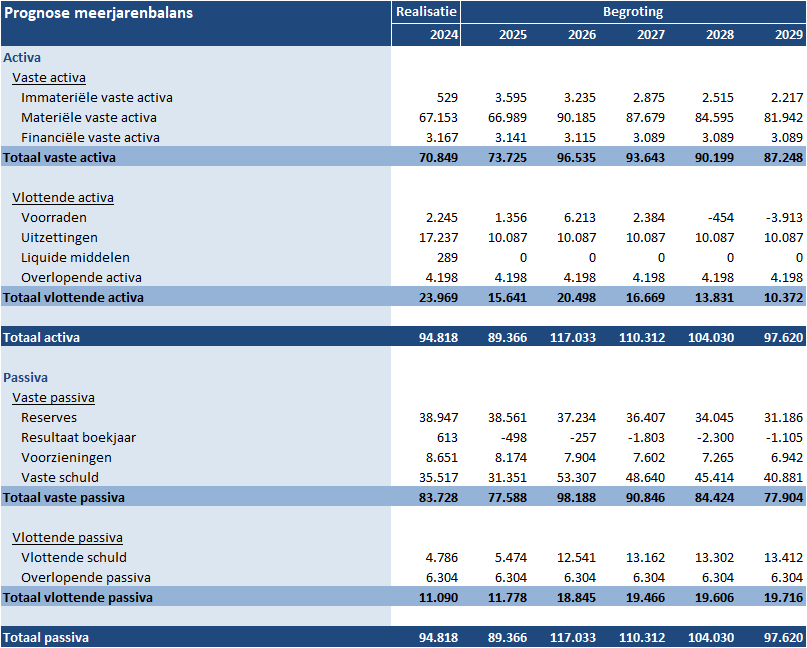The image size is (807, 648).
Task: Select the "Overlopende passiva" row label
Action: pos(85,577)
